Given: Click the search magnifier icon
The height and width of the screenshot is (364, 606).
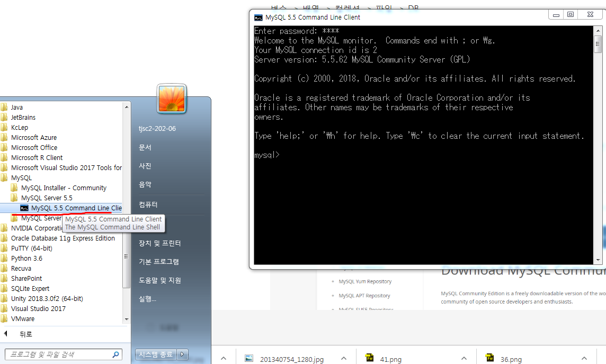Looking at the screenshot, I should tap(115, 354).
